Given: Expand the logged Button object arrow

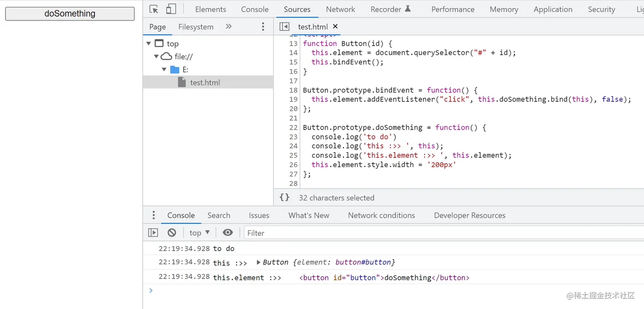Looking at the screenshot, I should (x=259, y=262).
